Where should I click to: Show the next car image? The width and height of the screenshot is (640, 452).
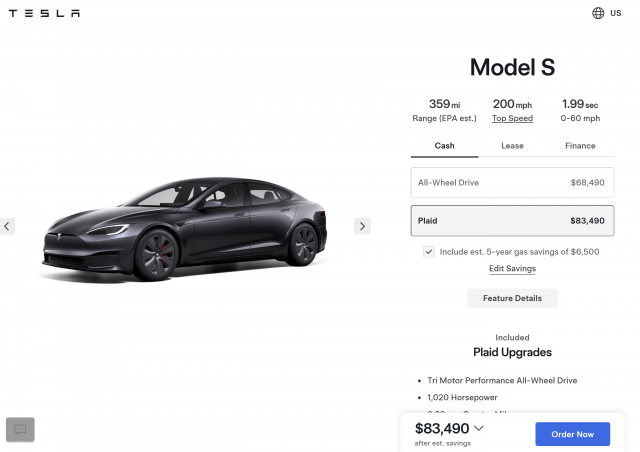(362, 226)
